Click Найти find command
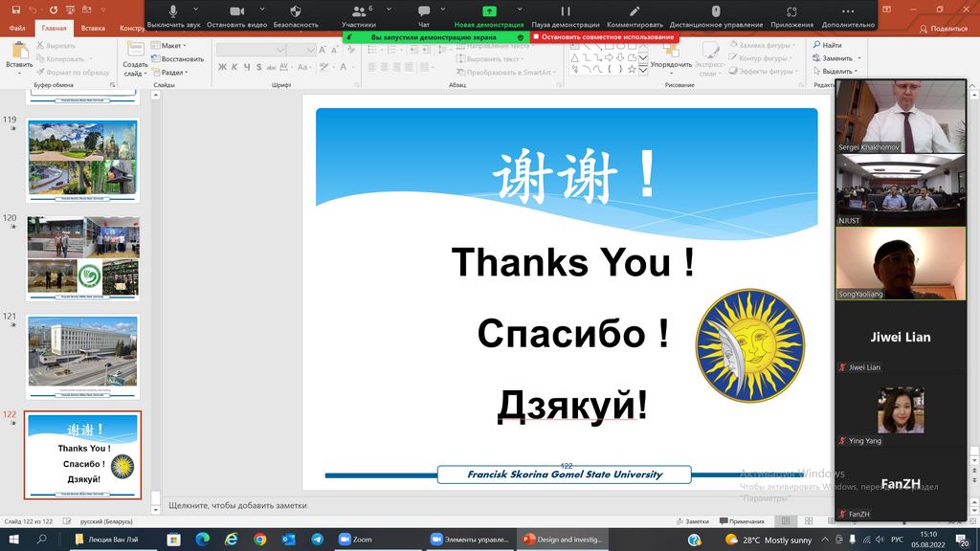 (828, 45)
